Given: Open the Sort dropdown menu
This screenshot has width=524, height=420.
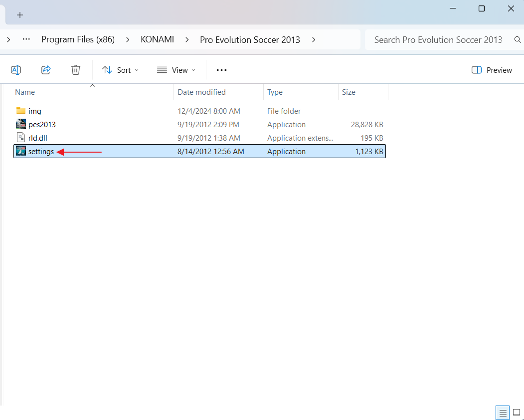Looking at the screenshot, I should click(120, 70).
